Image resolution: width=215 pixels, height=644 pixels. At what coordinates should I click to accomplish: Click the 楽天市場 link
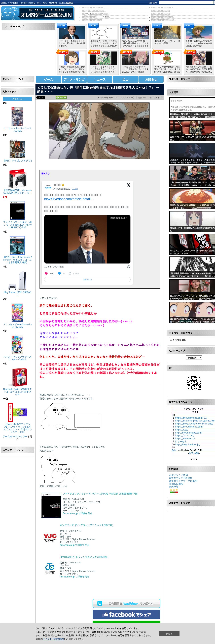[x=173, y=487]
